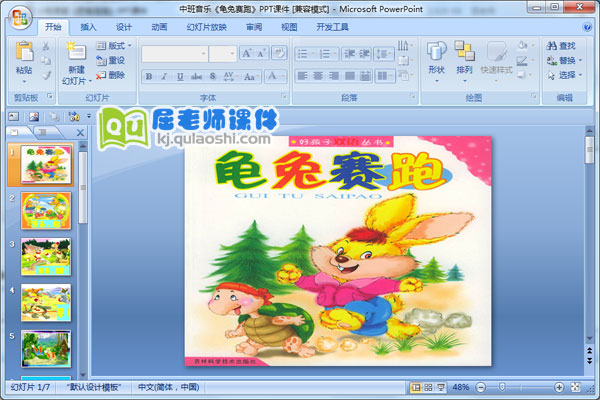Click Replace in editing group

pyautogui.click(x=564, y=60)
